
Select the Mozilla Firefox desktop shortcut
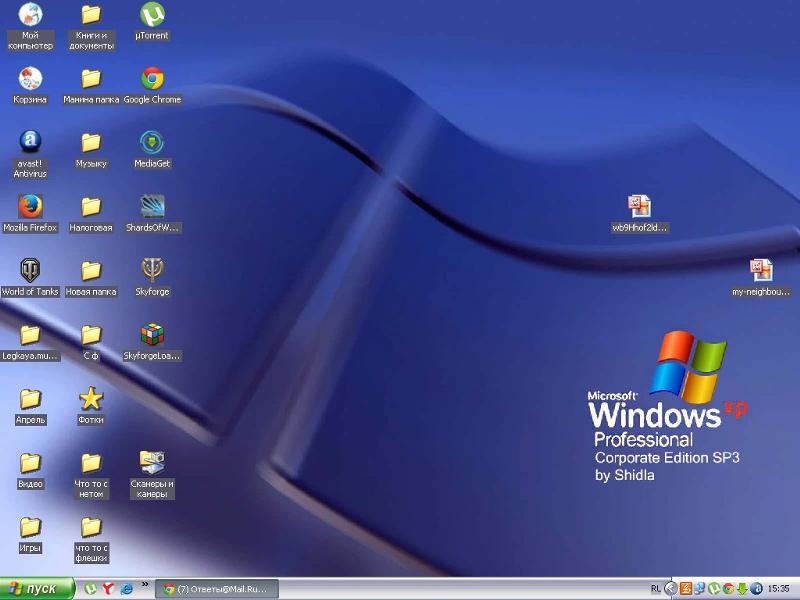30,213
